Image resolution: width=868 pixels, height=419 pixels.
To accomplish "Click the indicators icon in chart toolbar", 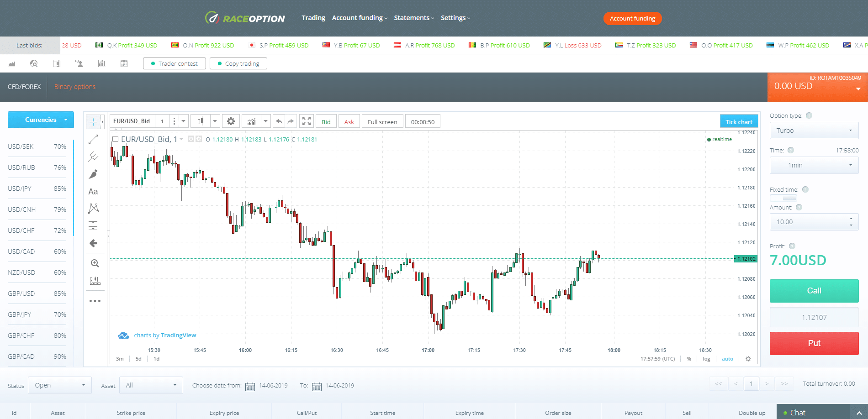I will [251, 121].
